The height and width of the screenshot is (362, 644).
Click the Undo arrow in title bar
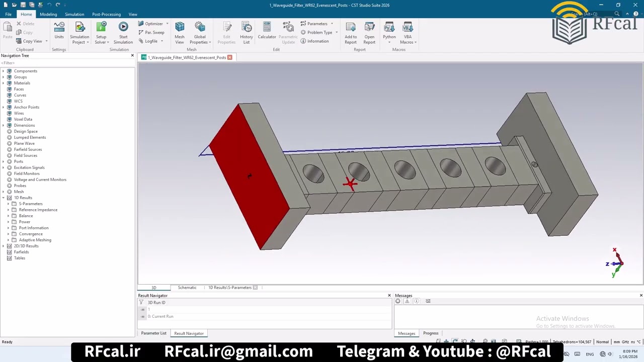[49, 5]
